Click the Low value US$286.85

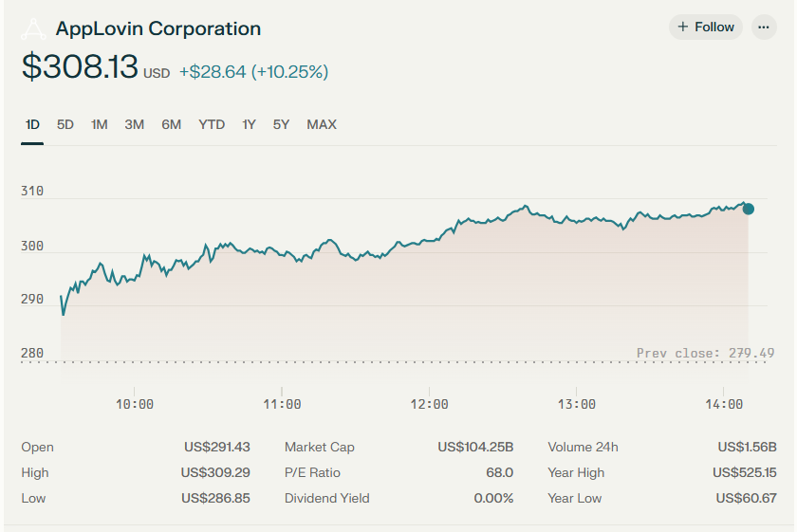click(215, 498)
